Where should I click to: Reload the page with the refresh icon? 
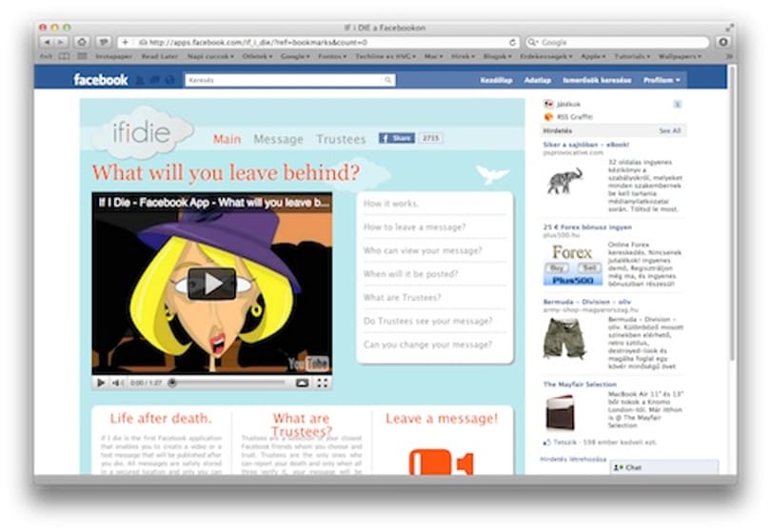coord(512,42)
